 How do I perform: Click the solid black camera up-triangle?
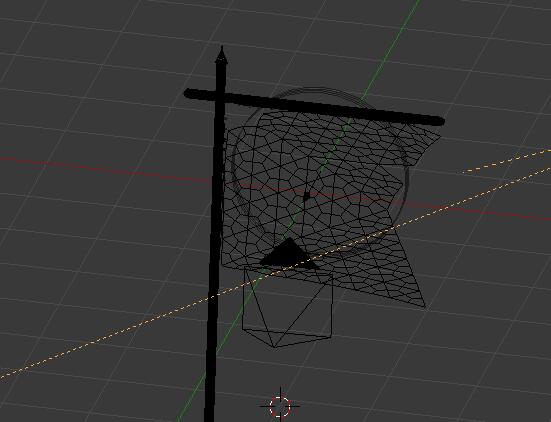(289, 254)
